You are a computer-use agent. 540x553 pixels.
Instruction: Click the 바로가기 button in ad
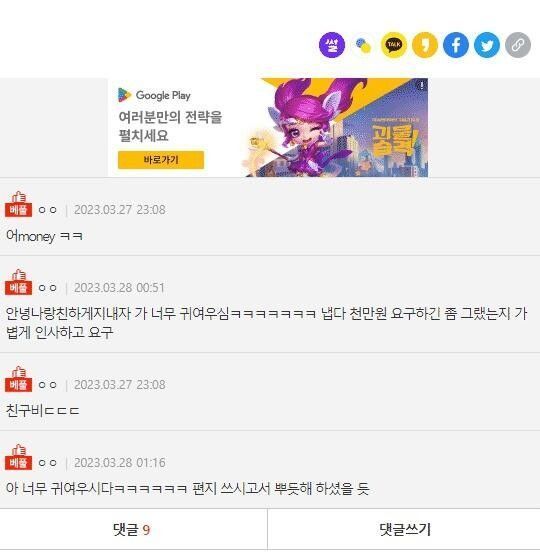click(161, 160)
